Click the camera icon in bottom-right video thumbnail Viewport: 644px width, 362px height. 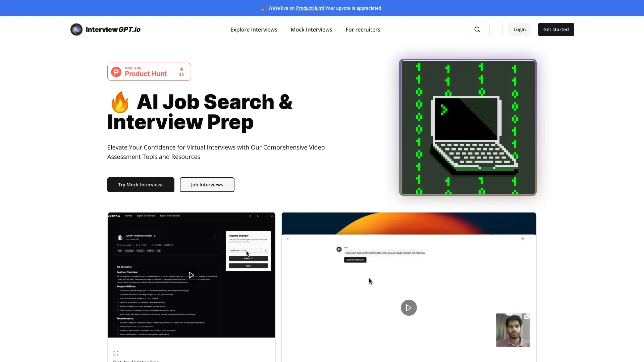(526, 317)
